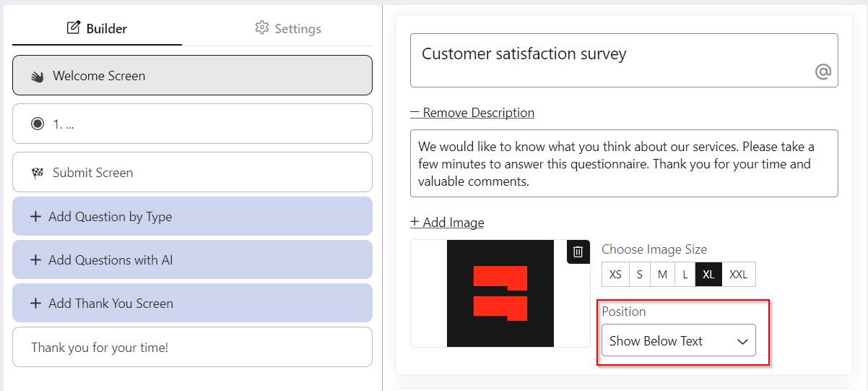868x391 pixels.
Task: Open the Position dropdown
Action: point(678,341)
